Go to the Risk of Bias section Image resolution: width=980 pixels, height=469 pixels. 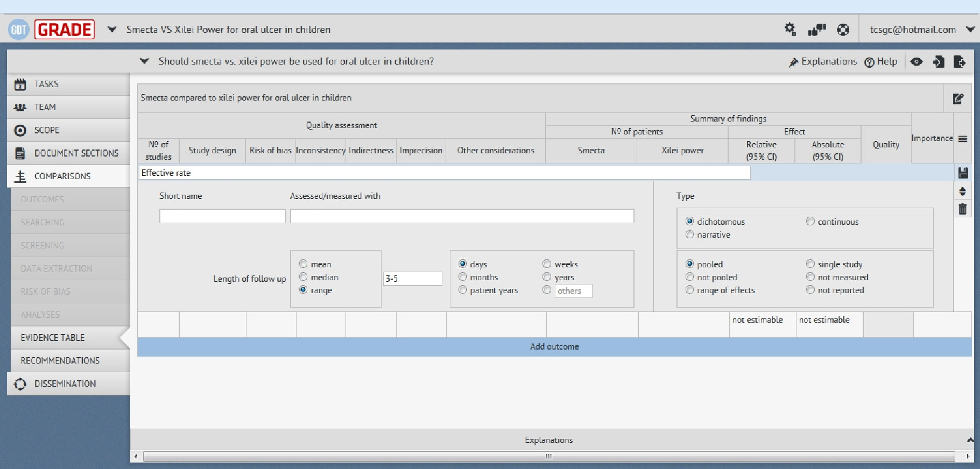point(70,292)
